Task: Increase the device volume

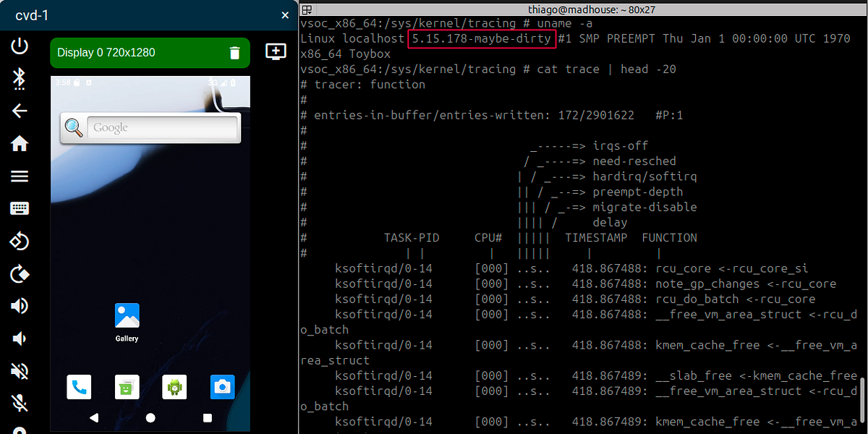Action: pyautogui.click(x=20, y=307)
